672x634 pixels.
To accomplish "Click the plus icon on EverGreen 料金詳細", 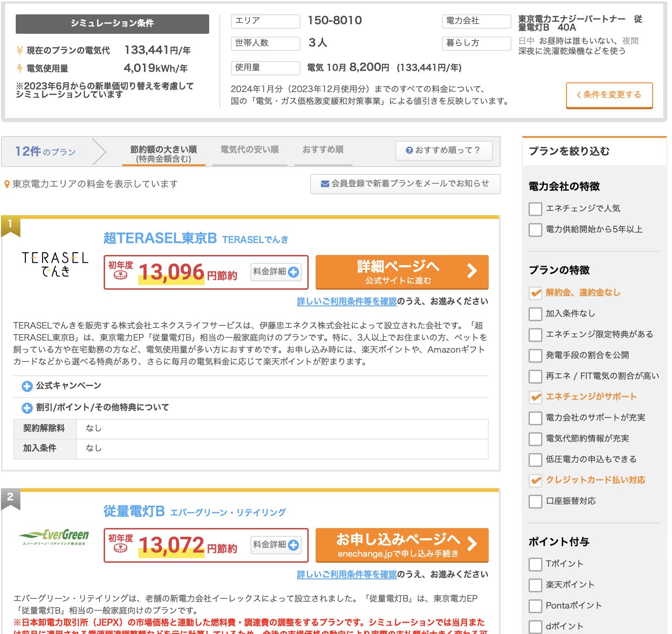I will pos(293,545).
